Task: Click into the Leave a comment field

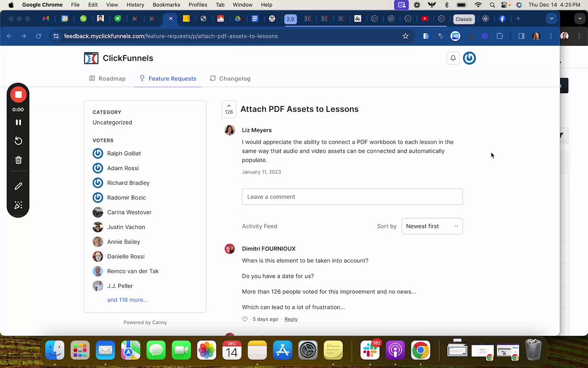Action: 352,197
